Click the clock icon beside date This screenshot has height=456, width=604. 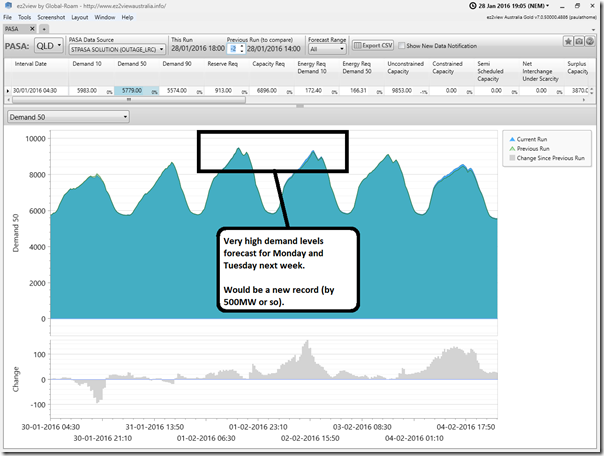473,6
